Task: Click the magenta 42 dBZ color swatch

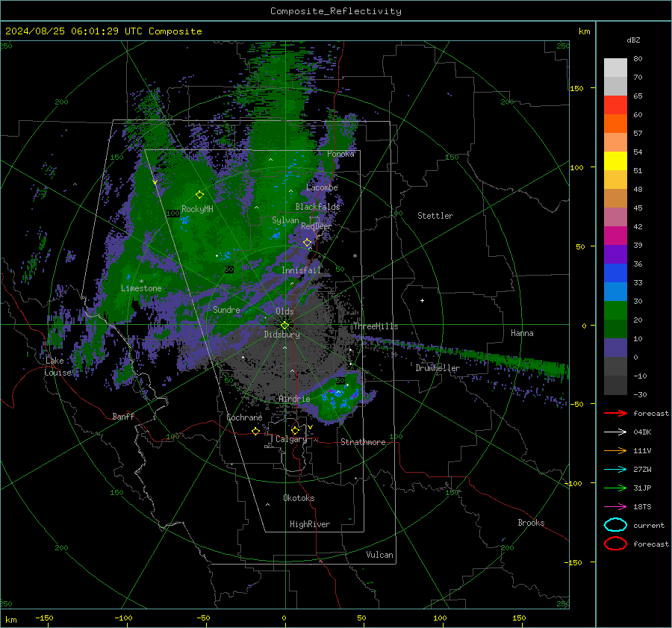Action: pos(615,235)
